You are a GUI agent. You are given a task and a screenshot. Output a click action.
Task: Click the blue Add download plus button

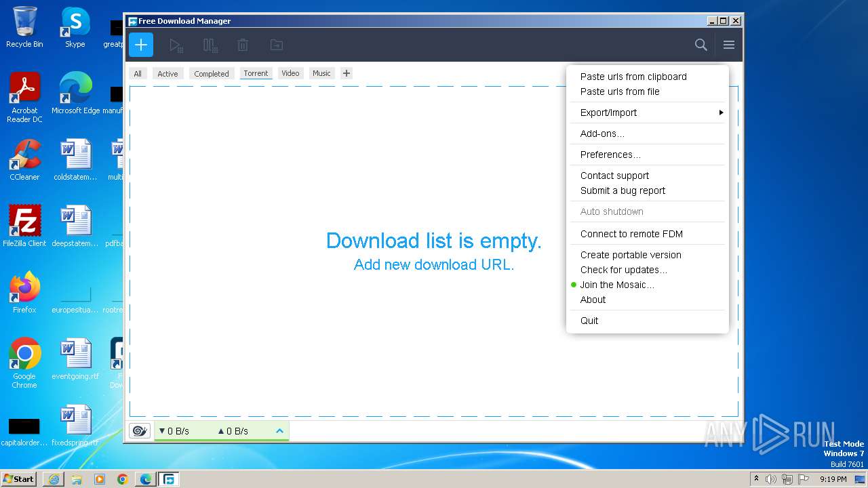click(x=141, y=45)
